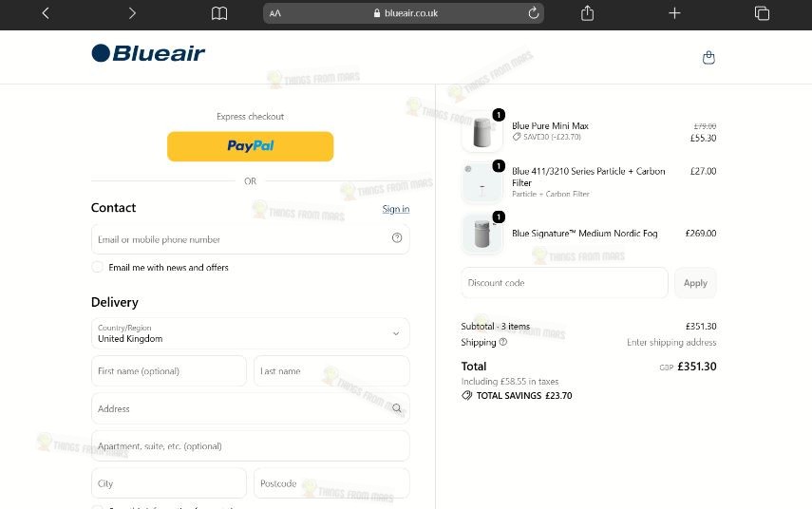Click the TOTAL SAVINGS tag icon

[466, 396]
